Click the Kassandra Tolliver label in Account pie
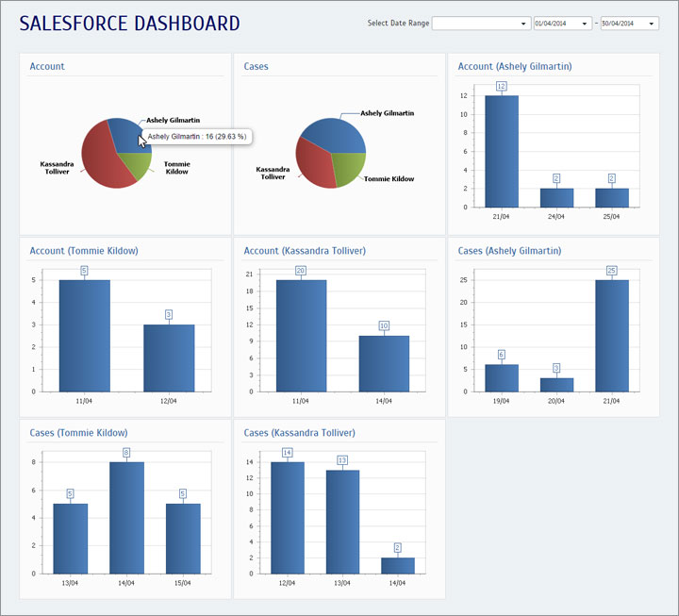The image size is (679, 616). coord(57,168)
